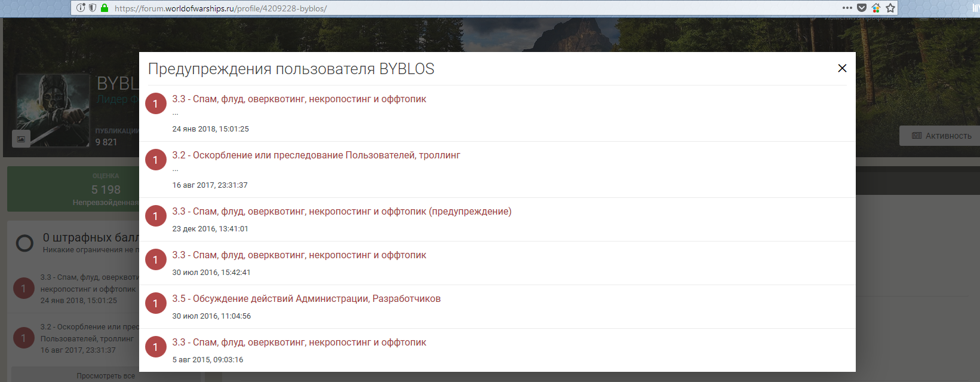Click the tracking protection shield icon
This screenshot has height=382, width=980.
(93, 8)
